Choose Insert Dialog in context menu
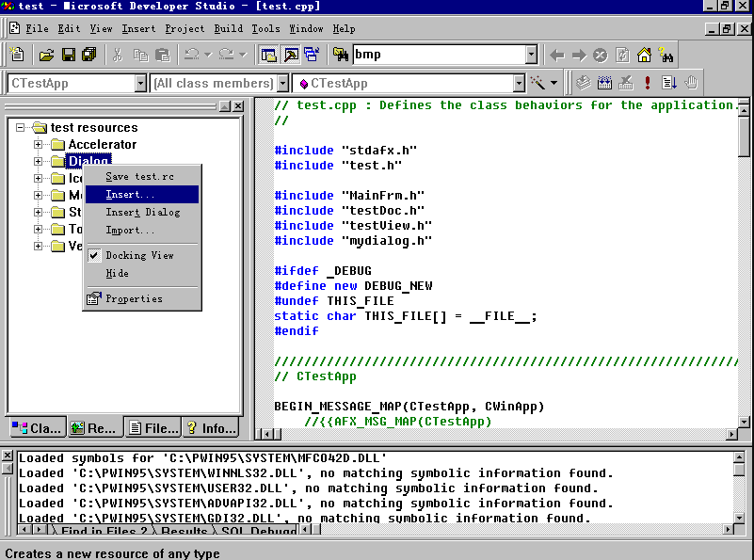754x560 pixels. tap(142, 212)
